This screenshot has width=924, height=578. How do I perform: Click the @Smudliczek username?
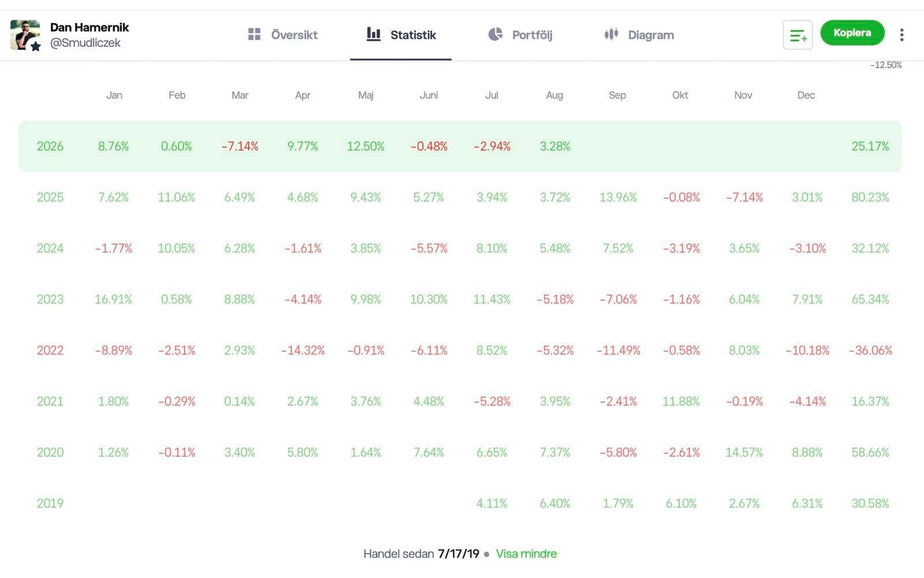click(85, 43)
